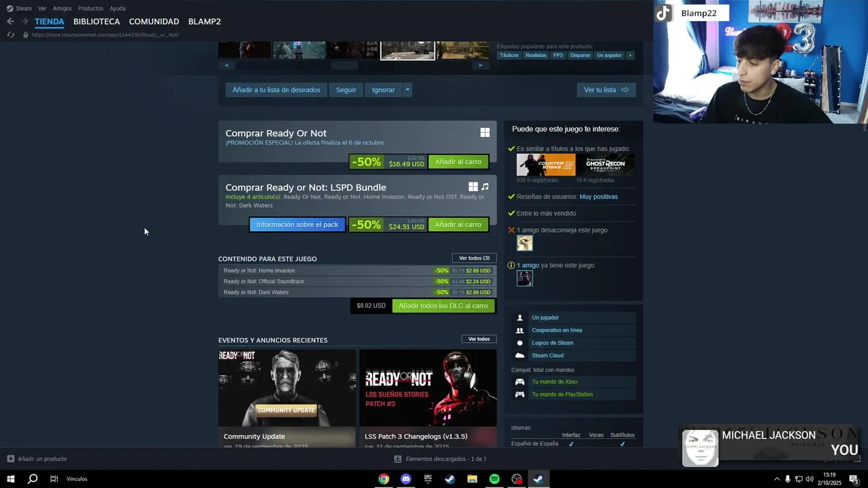Click the Xbox controller icon

(x=519, y=382)
